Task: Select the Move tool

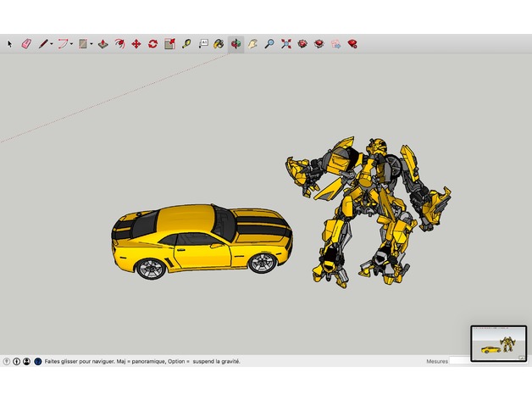Action: [x=136, y=44]
